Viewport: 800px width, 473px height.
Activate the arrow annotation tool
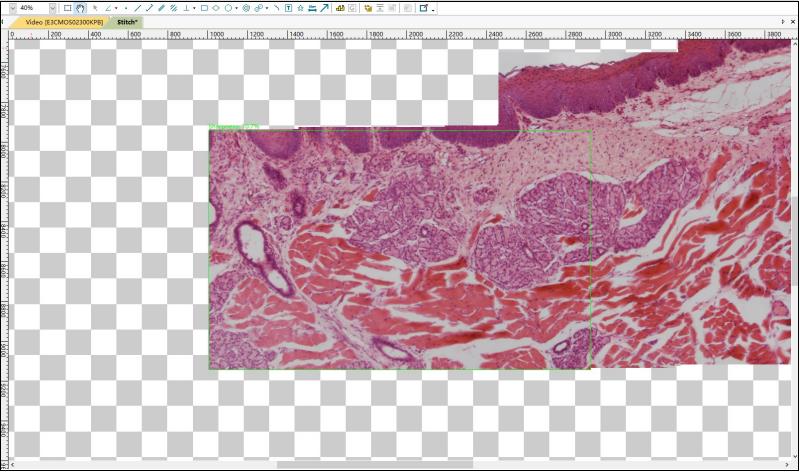324,7
